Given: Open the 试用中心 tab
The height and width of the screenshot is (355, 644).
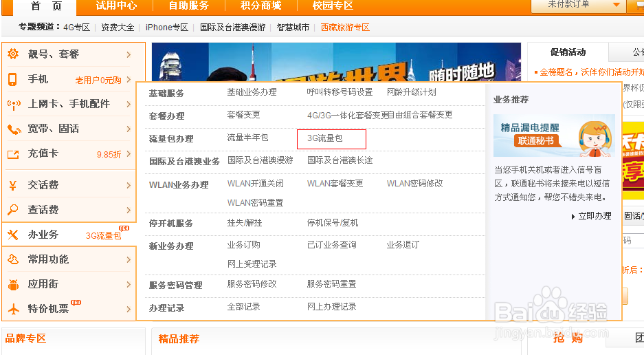Looking at the screenshot, I should (x=116, y=6).
